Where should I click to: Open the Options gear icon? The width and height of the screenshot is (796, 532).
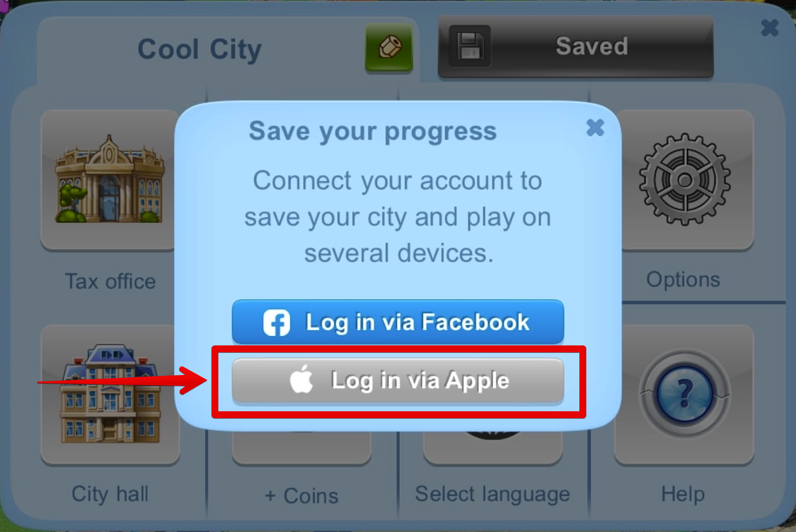pyautogui.click(x=685, y=180)
